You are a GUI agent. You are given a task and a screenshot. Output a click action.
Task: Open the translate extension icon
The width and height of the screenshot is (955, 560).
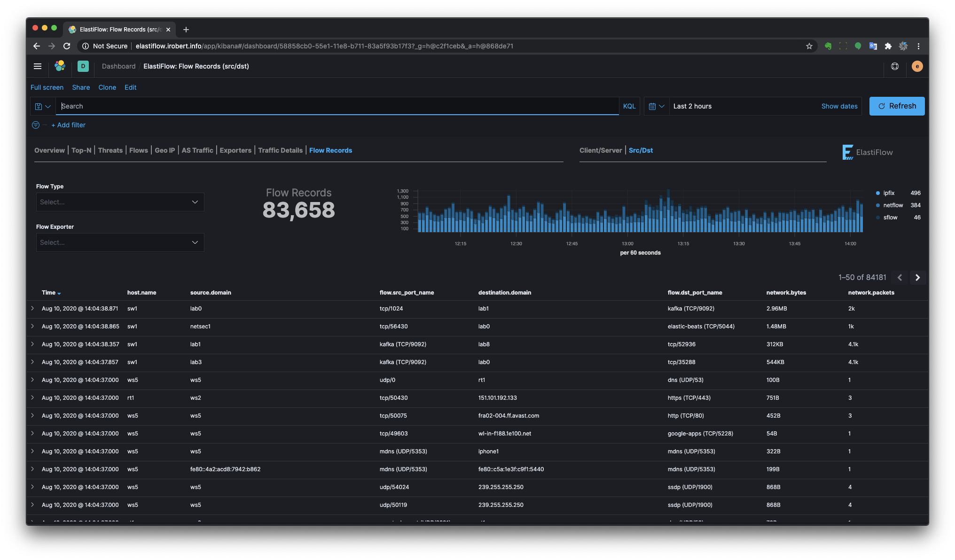click(x=873, y=46)
